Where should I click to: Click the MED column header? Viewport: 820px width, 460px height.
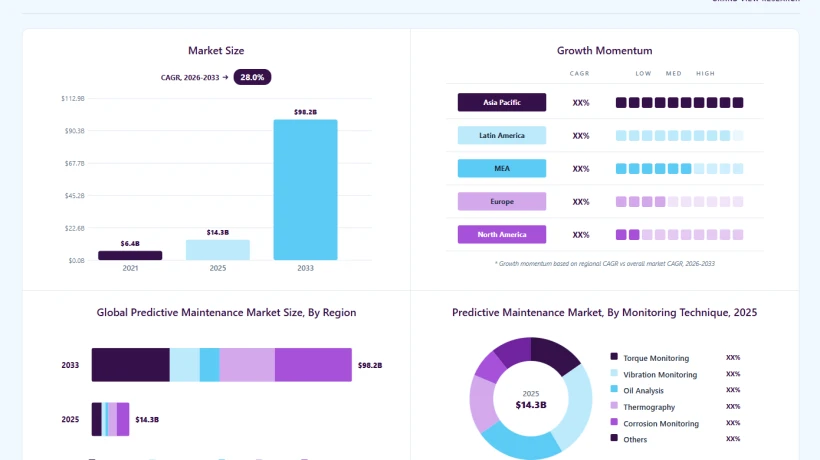pyautogui.click(x=674, y=74)
